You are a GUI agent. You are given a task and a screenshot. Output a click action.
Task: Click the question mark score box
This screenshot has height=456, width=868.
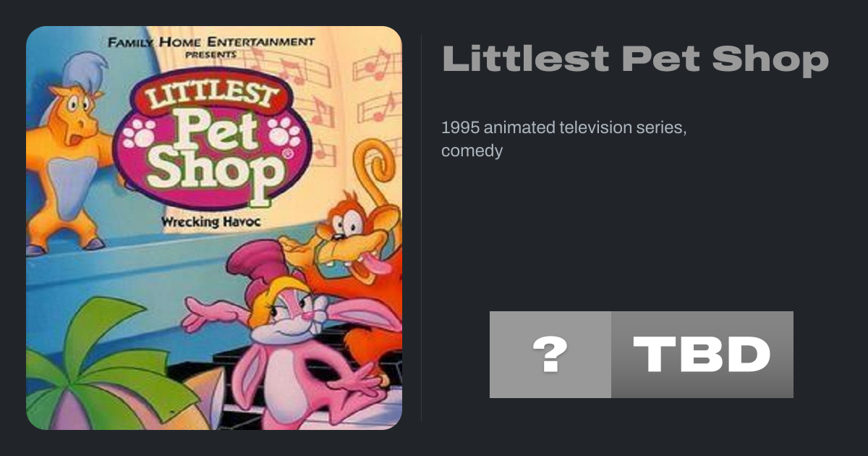click(x=550, y=355)
